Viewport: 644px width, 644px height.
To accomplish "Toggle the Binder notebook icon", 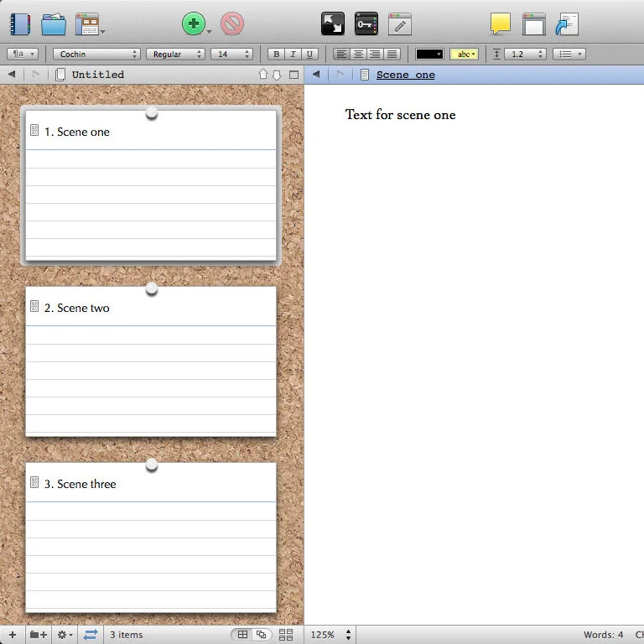I will tap(20, 23).
